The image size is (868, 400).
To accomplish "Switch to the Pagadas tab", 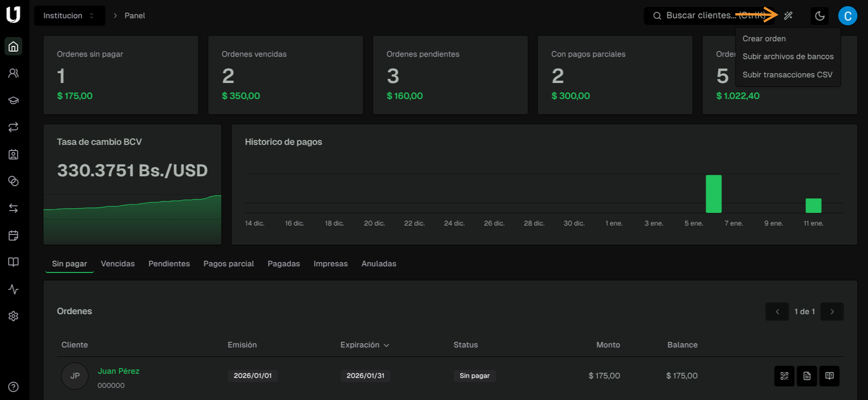I will (284, 264).
